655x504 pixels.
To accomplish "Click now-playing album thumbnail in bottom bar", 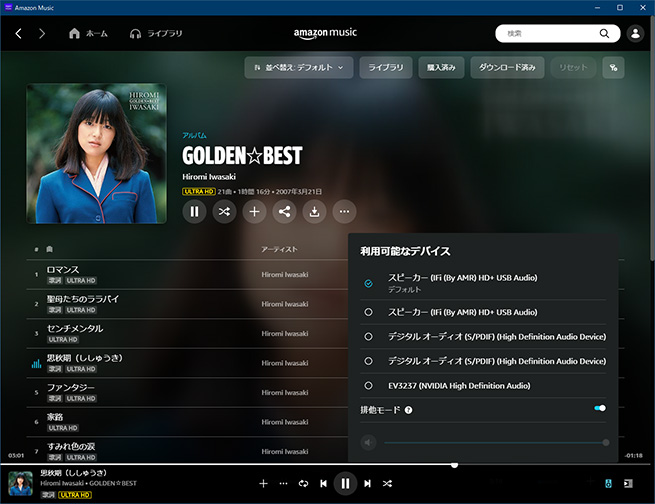I will click(x=20, y=484).
